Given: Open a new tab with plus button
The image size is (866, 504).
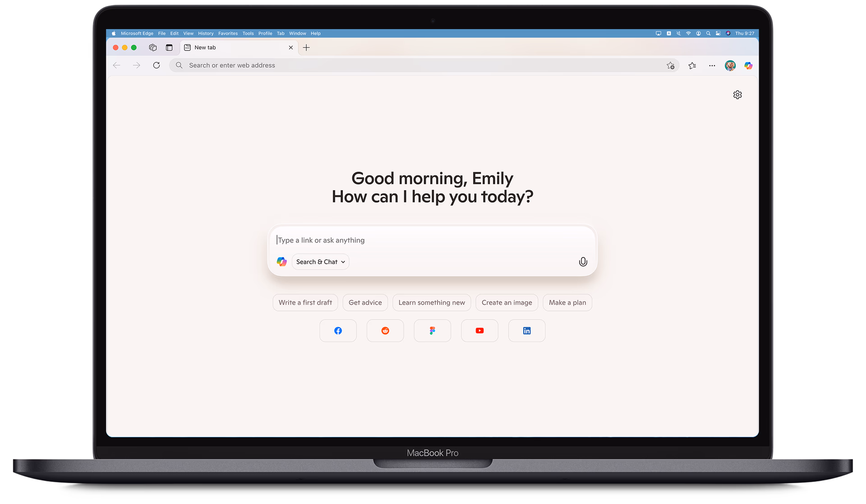Looking at the screenshot, I should click(306, 47).
